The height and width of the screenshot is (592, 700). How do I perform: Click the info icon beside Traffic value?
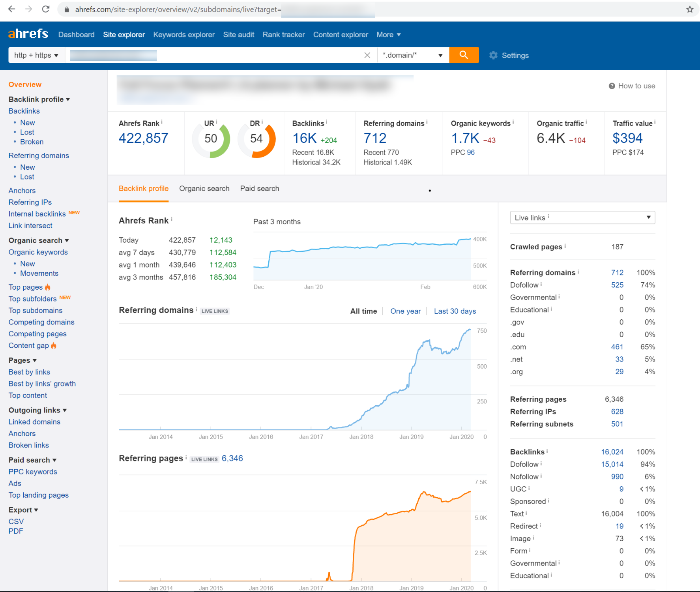click(x=655, y=122)
